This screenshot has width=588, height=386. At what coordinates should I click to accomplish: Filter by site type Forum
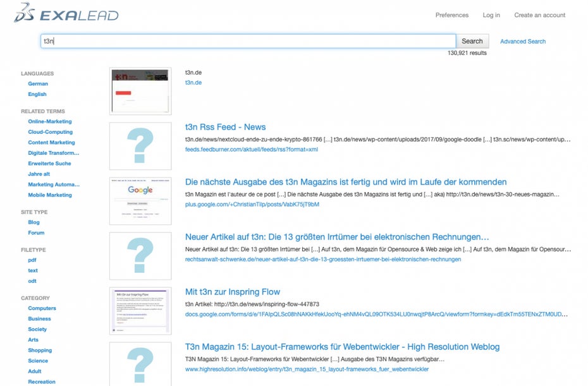coord(36,232)
